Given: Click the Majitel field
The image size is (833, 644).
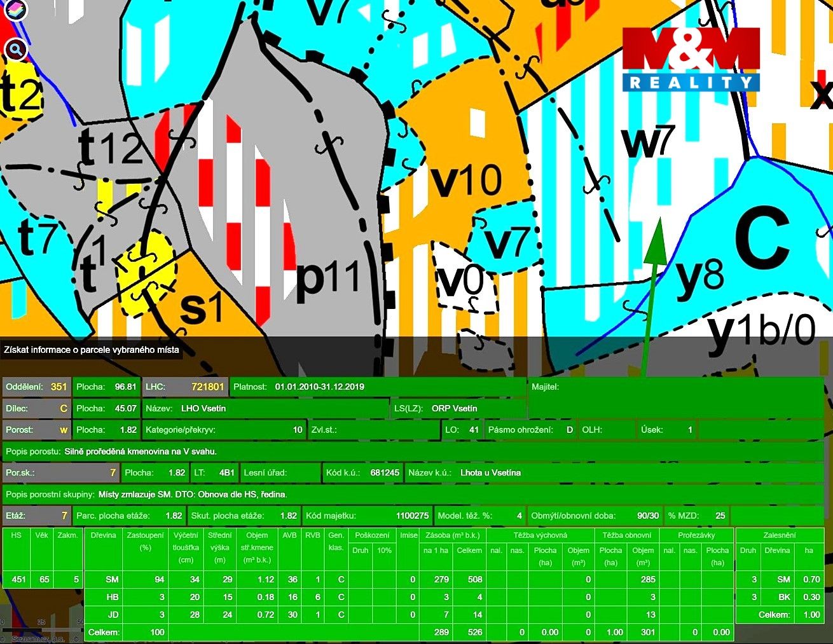Looking at the screenshot, I should tap(675, 397).
